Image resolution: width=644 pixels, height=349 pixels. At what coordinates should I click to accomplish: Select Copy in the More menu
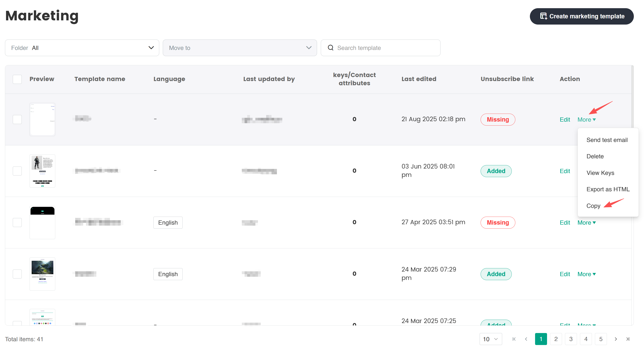(593, 206)
